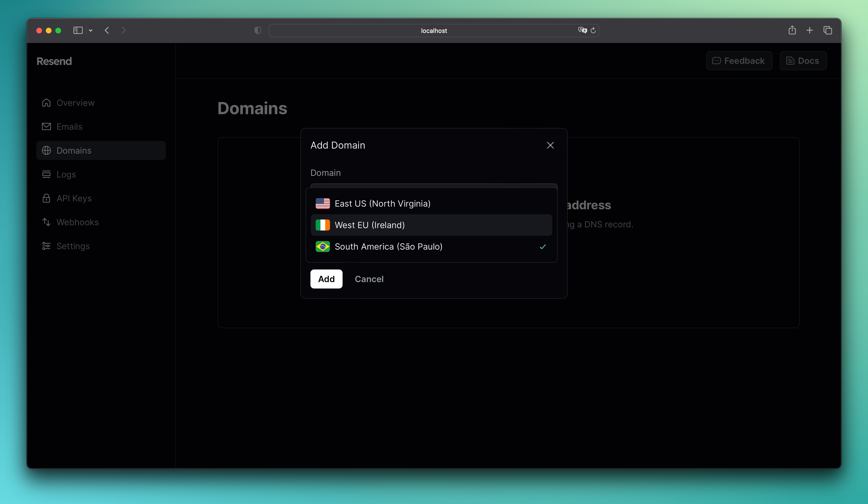This screenshot has height=504, width=868.
Task: Click the Webhooks sidebar icon
Action: 47,222
